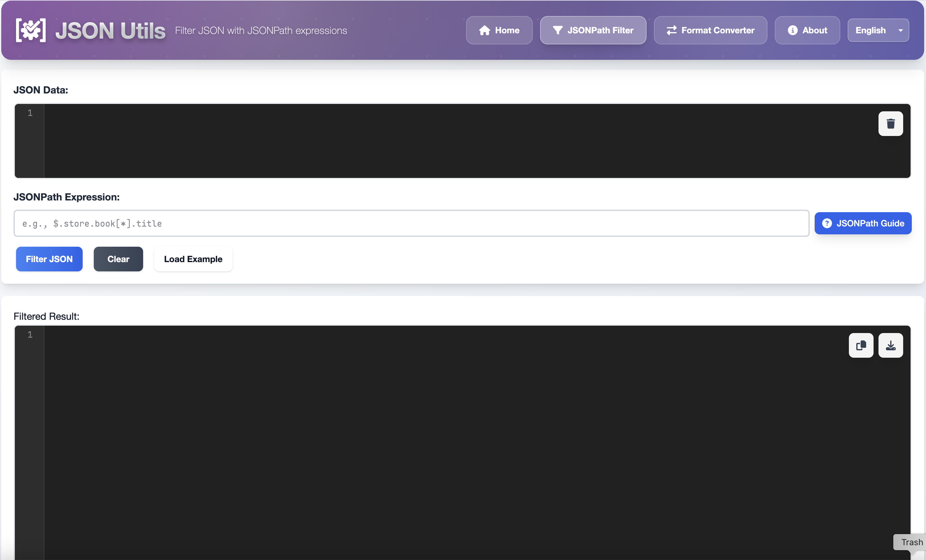The image size is (926, 560).
Task: Run Filter JSON
Action: (x=49, y=259)
